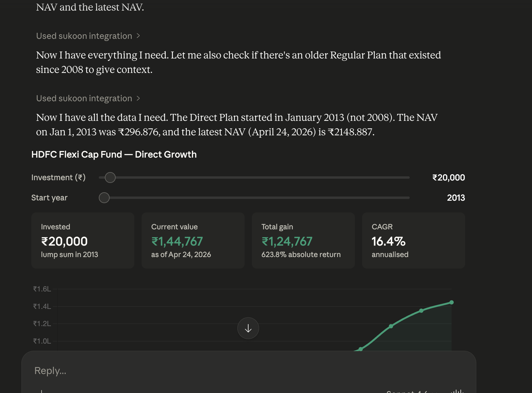
Task: Select the Current value ₹1,44,767 card
Action: 193,241
